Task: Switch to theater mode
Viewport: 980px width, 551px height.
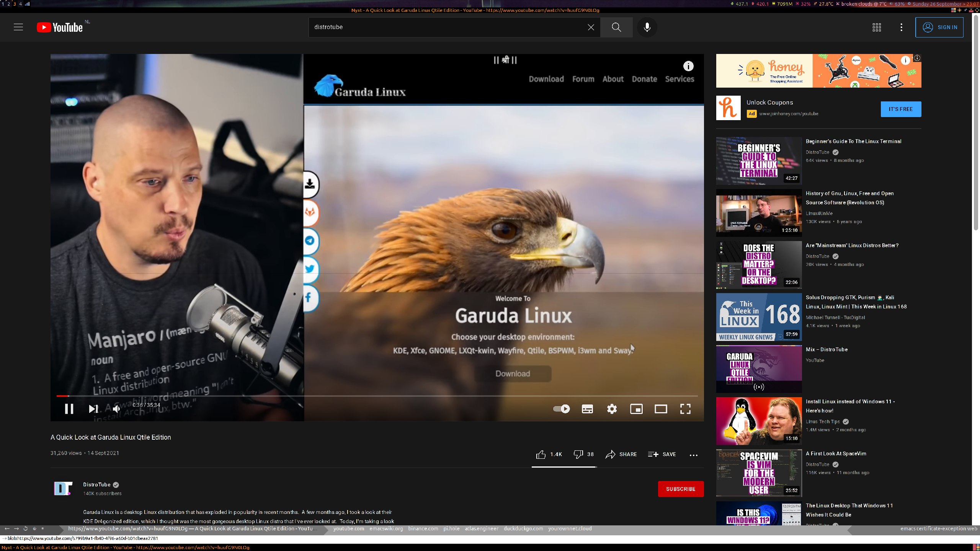Action: coord(661,409)
